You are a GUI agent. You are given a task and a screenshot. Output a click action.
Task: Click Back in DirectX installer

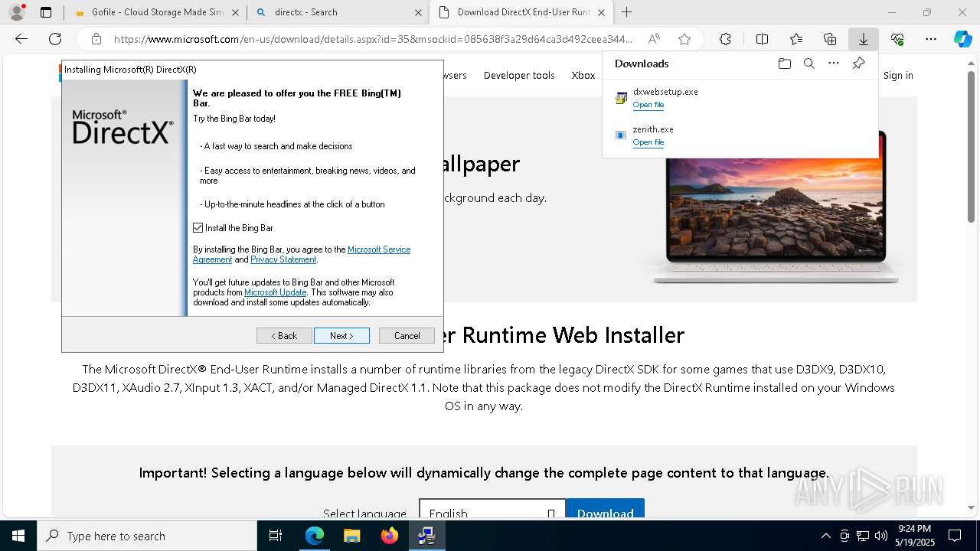(284, 336)
